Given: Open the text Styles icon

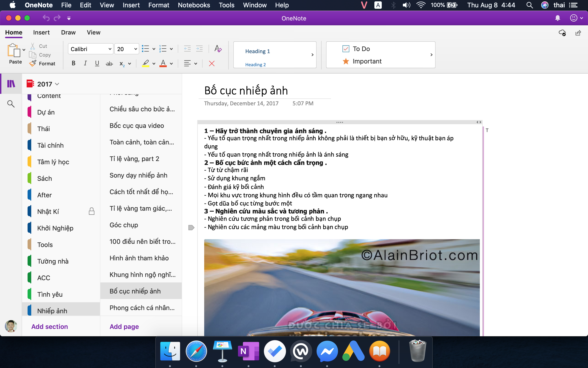Looking at the screenshot, I should [x=218, y=49].
